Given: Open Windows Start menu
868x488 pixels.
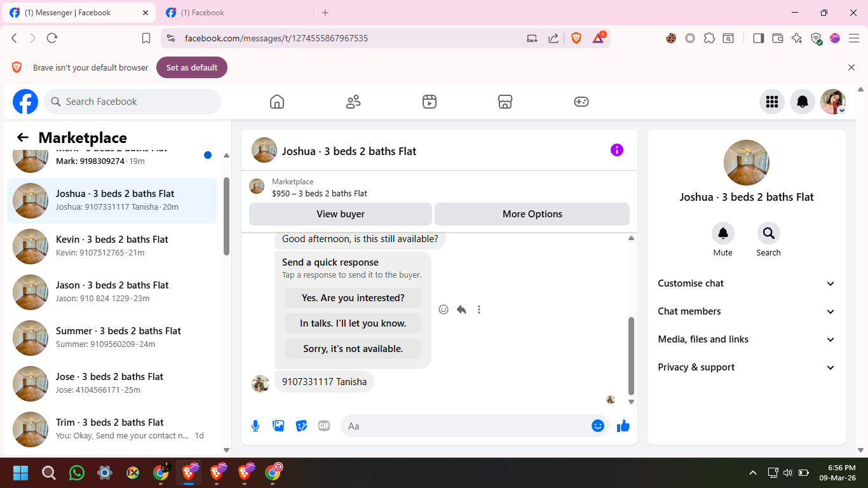Looking at the screenshot, I should 21,473.
